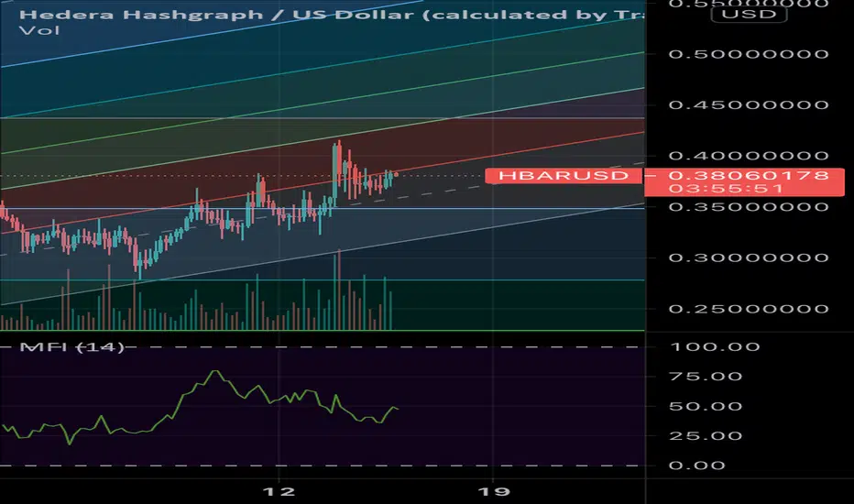Image resolution: width=854 pixels, height=504 pixels.
Task: Click the 0.35000000 price axis label
Action: click(749, 207)
